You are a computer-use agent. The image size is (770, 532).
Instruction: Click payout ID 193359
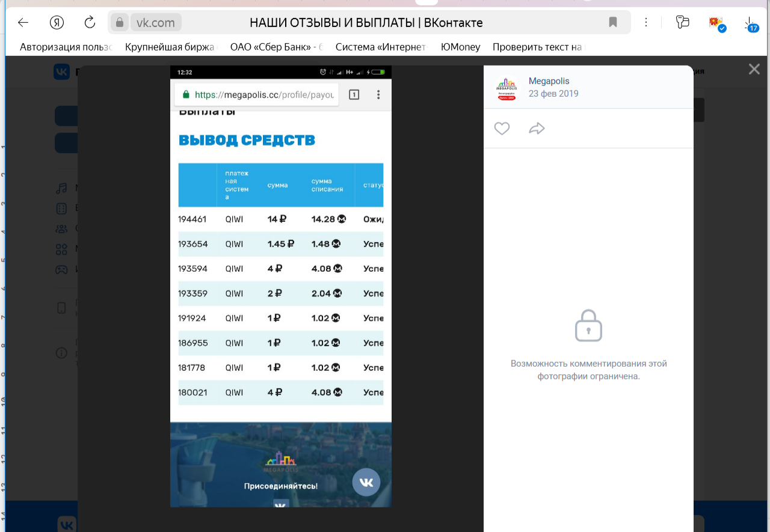(192, 293)
